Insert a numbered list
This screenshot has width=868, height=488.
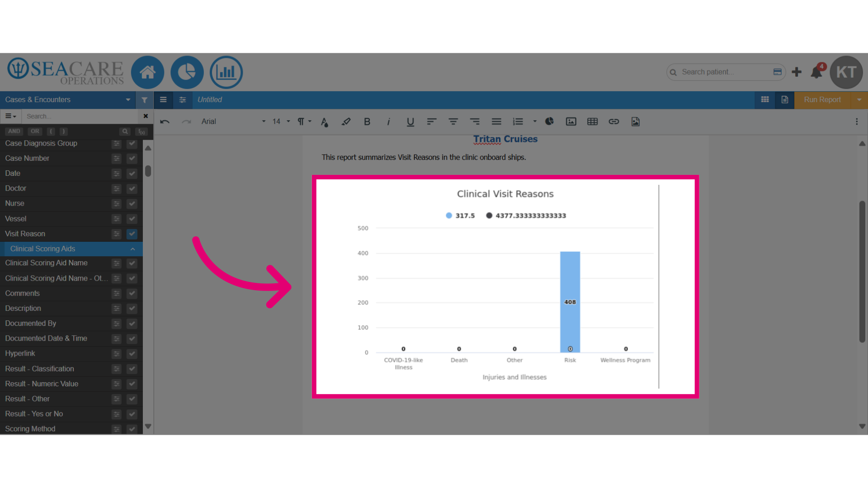(x=518, y=122)
